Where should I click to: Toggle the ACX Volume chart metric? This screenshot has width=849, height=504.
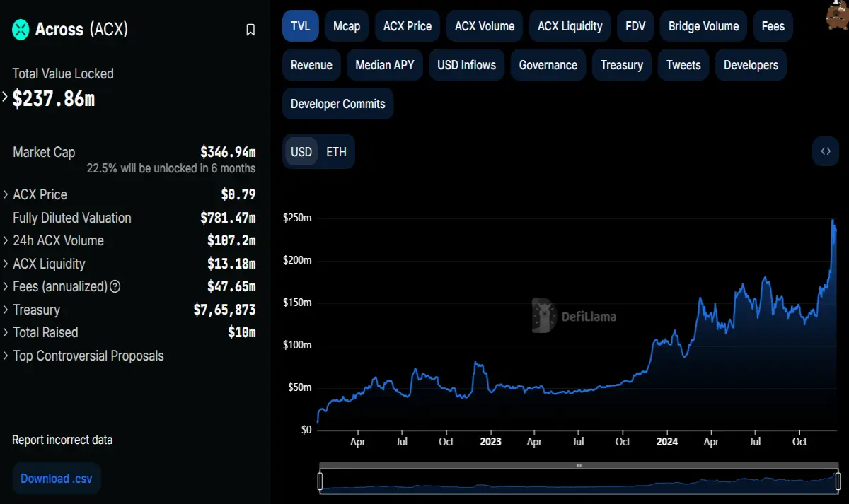[485, 26]
